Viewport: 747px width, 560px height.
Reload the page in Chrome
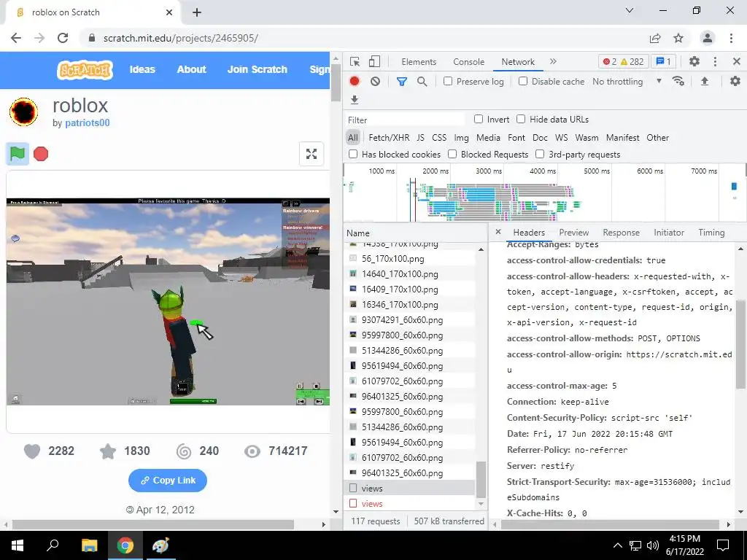(x=63, y=38)
